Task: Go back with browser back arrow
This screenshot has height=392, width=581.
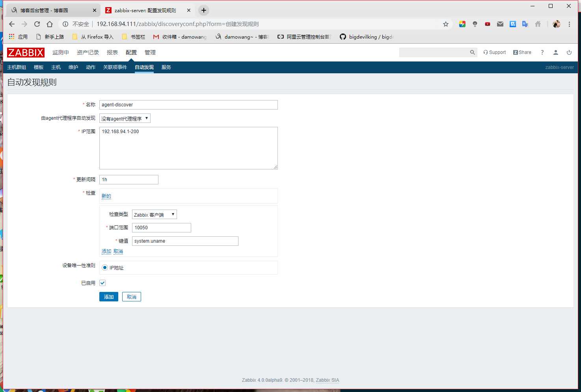Action: coord(12,24)
